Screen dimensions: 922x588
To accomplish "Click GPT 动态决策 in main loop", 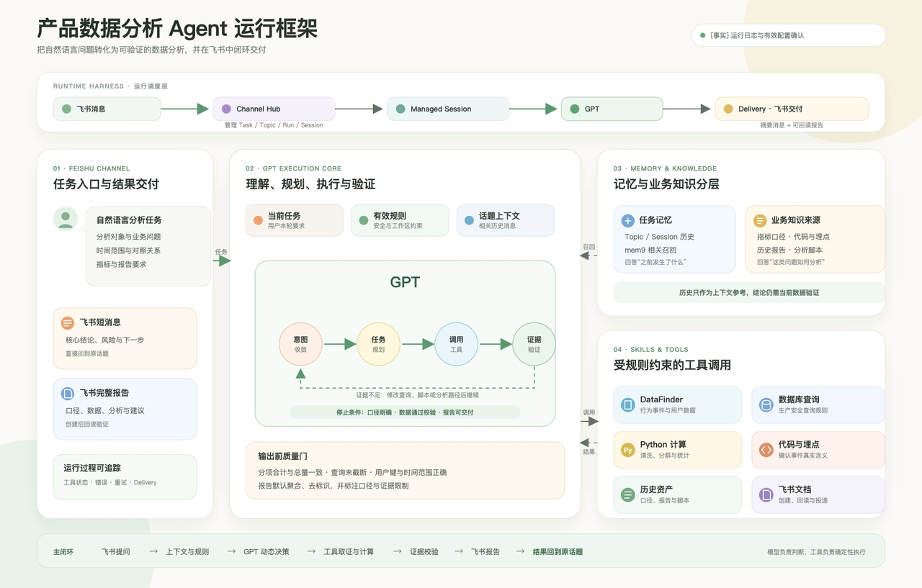I will click(266, 551).
